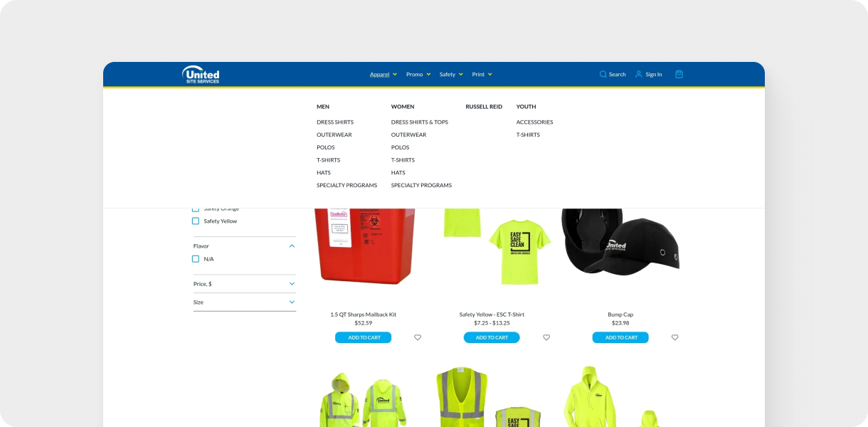Click the Sign In link text

click(x=654, y=74)
